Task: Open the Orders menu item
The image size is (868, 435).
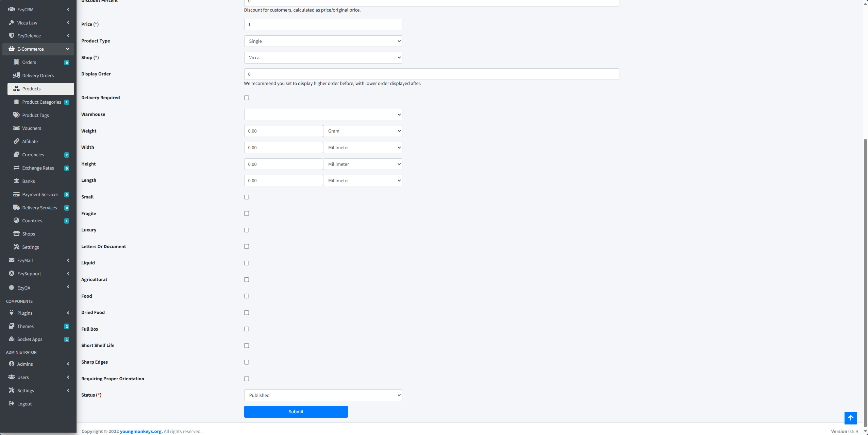Action: 29,62
